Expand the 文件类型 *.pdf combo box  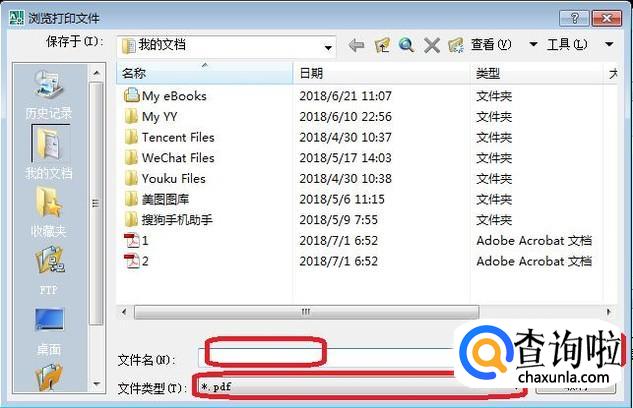click(x=358, y=387)
